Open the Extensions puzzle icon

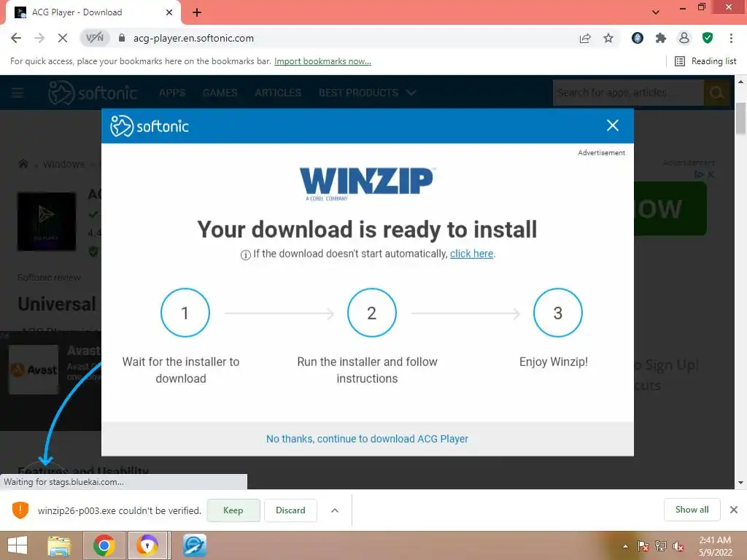(x=661, y=38)
